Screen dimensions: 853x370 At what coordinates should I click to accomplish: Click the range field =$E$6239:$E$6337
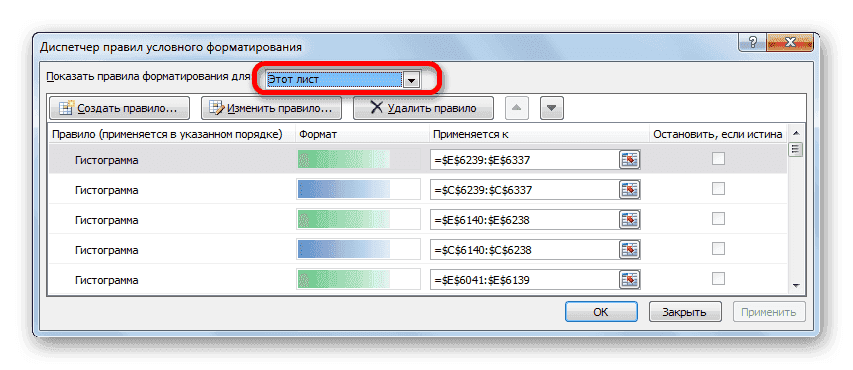click(x=524, y=160)
